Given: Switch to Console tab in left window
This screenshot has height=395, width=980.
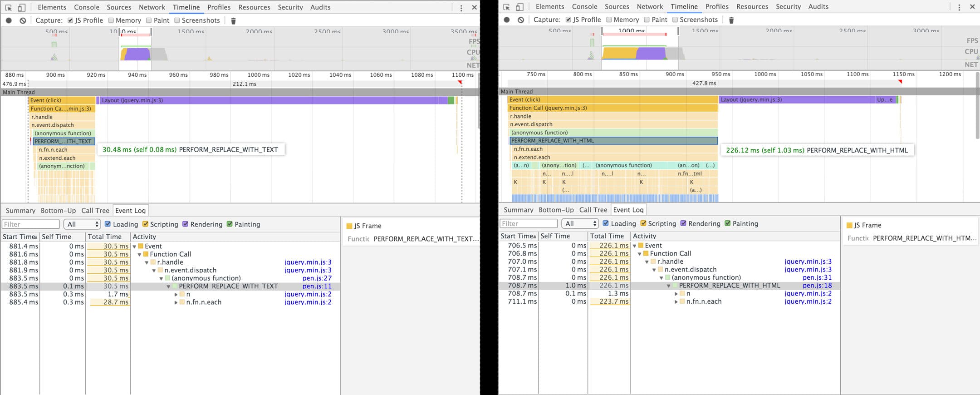Looking at the screenshot, I should (x=87, y=7).
